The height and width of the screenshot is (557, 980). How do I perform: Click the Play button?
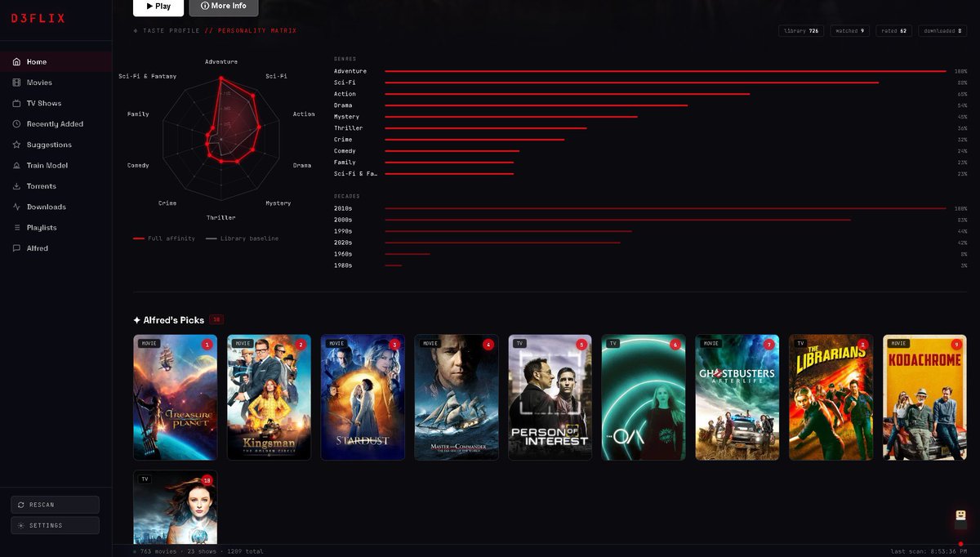click(158, 7)
